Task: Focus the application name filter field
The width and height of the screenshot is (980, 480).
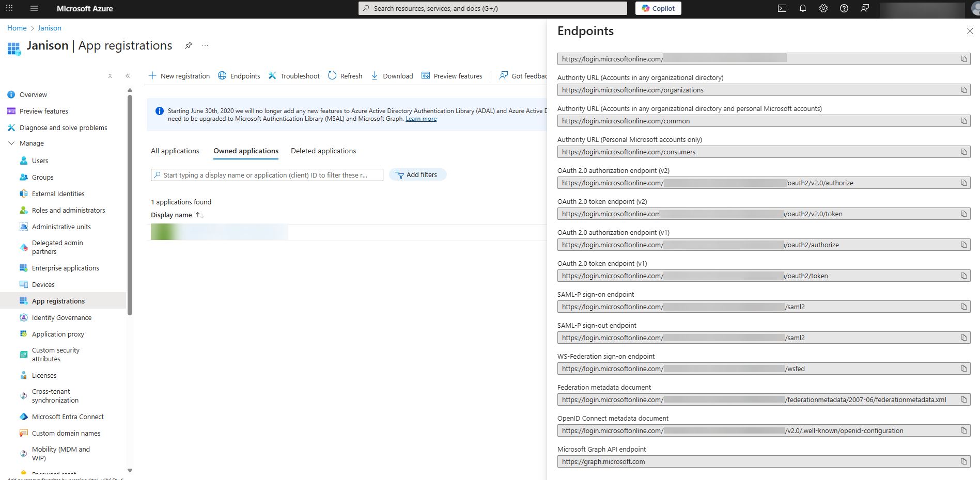Action: [x=267, y=175]
